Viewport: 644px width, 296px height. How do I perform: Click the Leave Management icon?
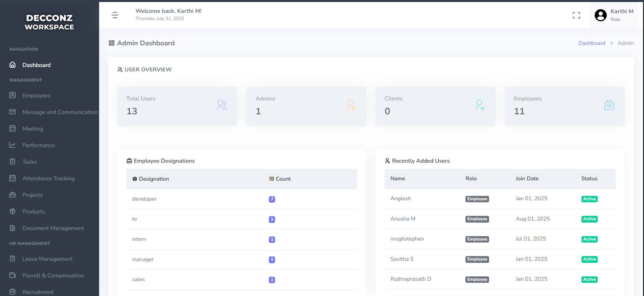(x=13, y=258)
